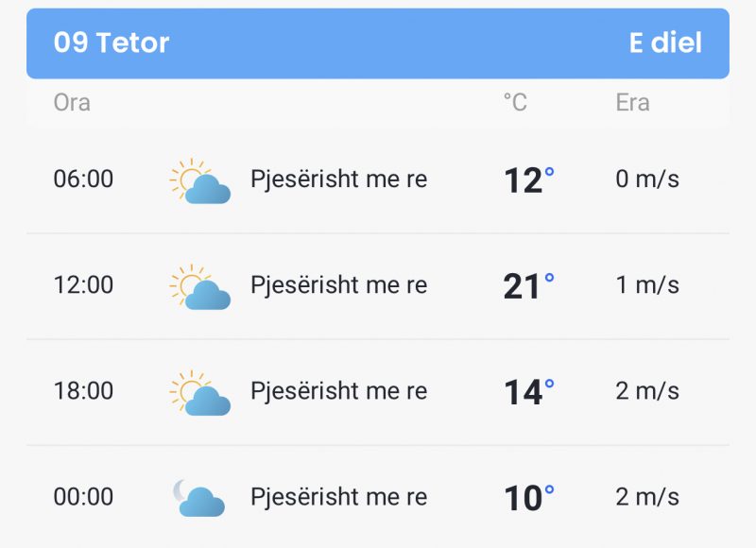Viewport: 756px width, 548px height.
Task: Tap the partly cloudy sun icon at 12:00
Action: 199,287
